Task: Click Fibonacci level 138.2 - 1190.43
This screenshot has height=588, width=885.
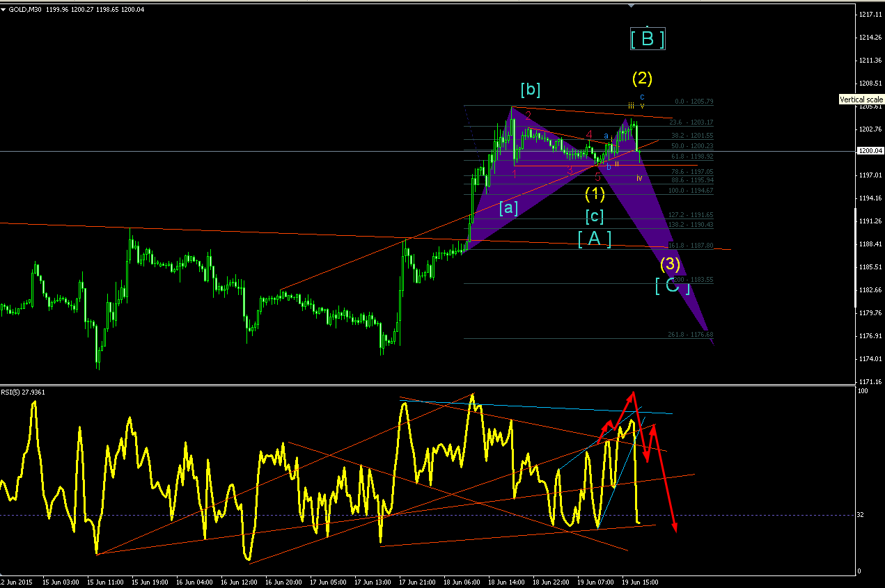Action: coord(691,225)
